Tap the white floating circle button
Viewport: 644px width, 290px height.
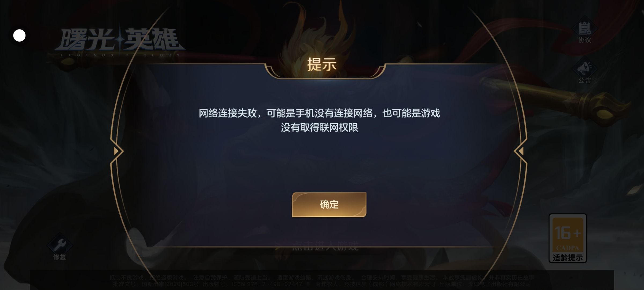[19, 35]
